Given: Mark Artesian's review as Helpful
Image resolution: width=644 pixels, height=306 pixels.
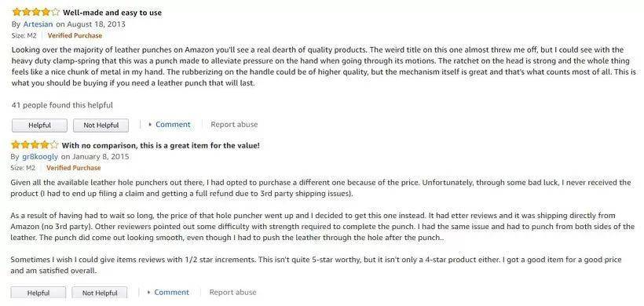Looking at the screenshot, I should [39, 126].
